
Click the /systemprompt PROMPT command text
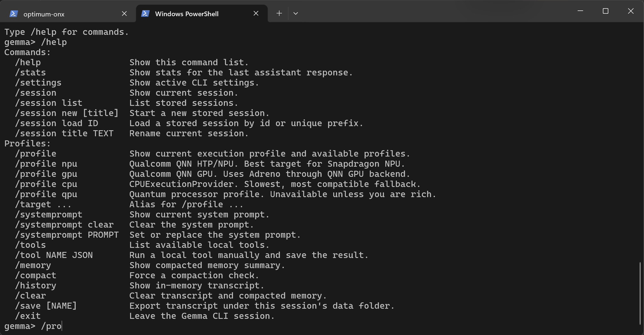point(67,235)
